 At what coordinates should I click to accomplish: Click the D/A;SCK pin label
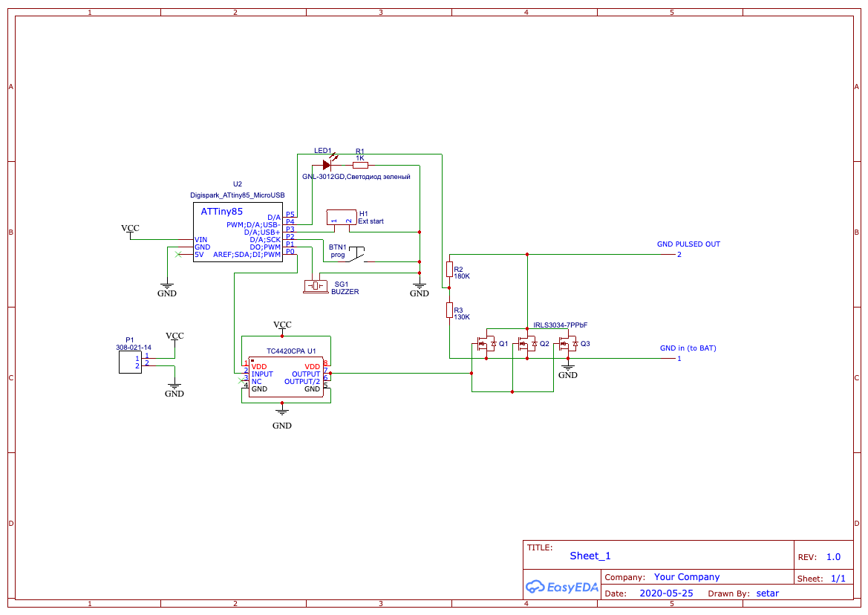pos(265,240)
